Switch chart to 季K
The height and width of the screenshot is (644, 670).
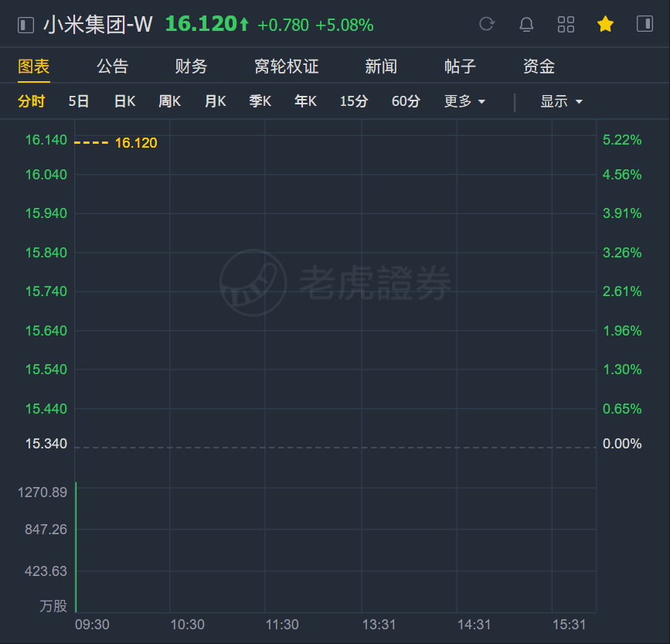(x=260, y=101)
